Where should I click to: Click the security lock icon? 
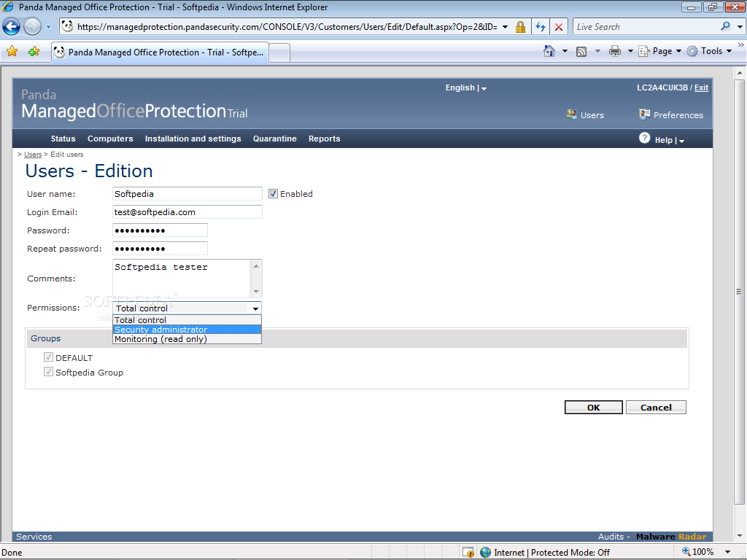pos(520,27)
